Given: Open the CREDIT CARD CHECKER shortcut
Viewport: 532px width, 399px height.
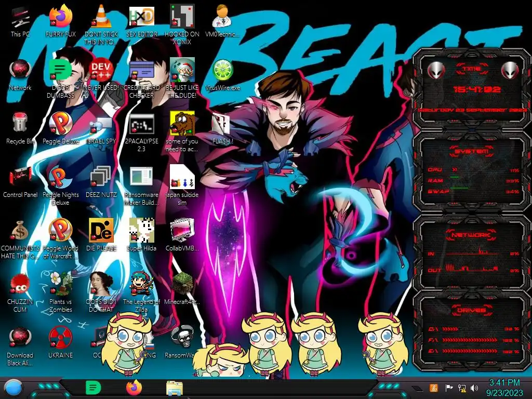Looking at the screenshot, I should (141, 70).
